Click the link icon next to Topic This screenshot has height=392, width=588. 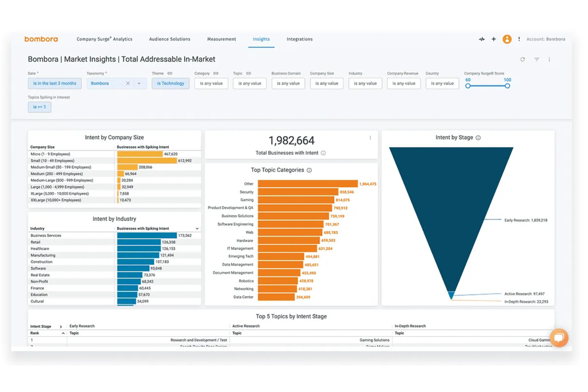coord(248,73)
